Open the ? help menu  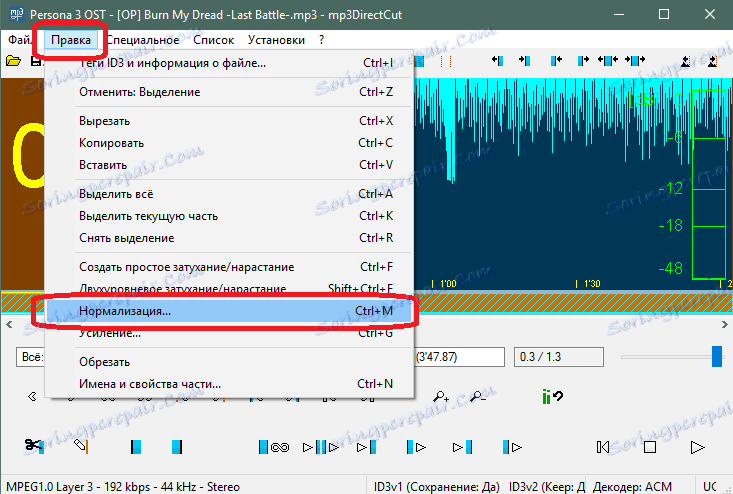coord(322,40)
